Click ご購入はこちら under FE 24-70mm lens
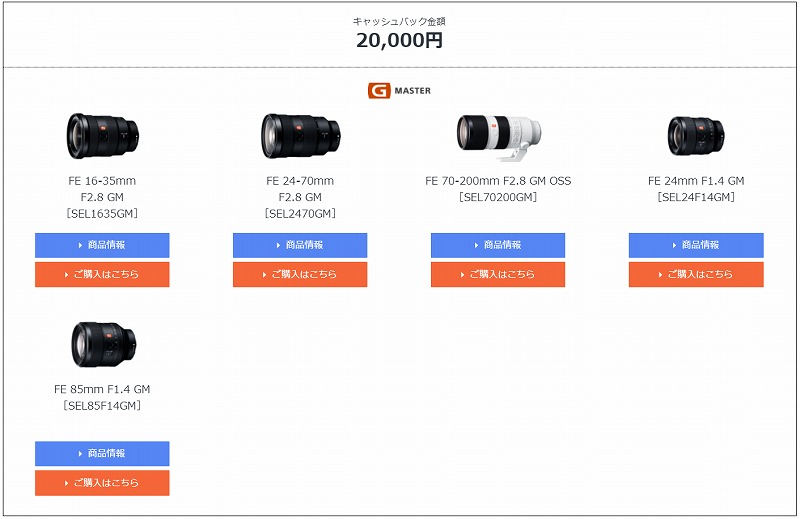This screenshot has width=800, height=519. coord(300,275)
